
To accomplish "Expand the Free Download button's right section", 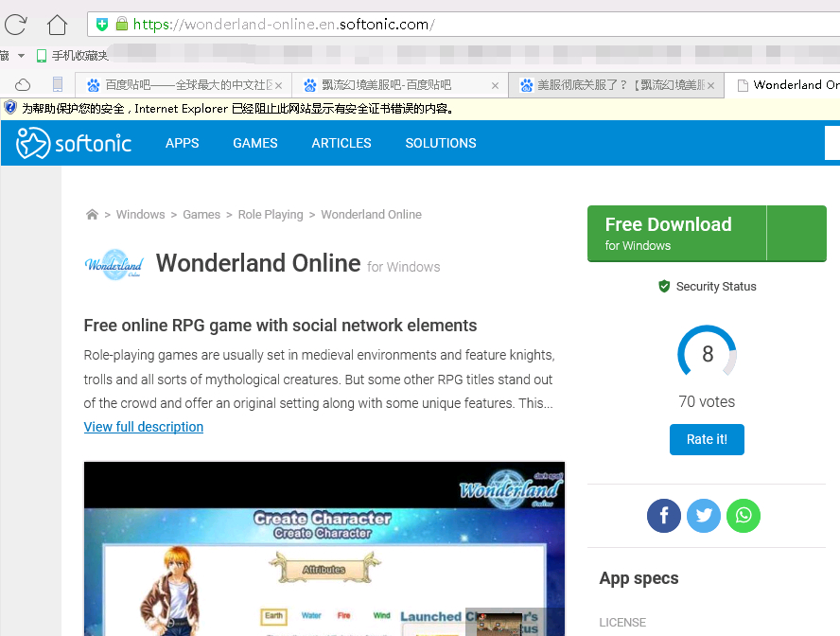I will 796,234.
